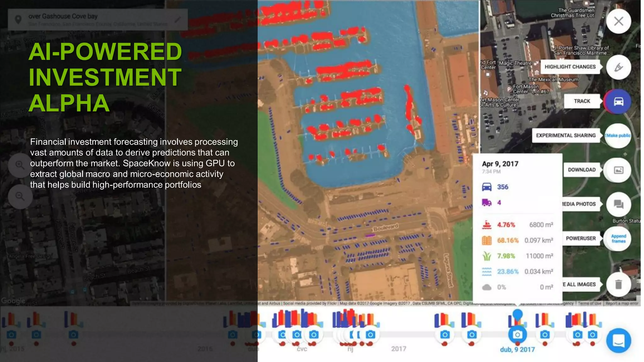Select the Apr 9 2017 timeline camera
The image size is (644, 362).
(x=517, y=335)
